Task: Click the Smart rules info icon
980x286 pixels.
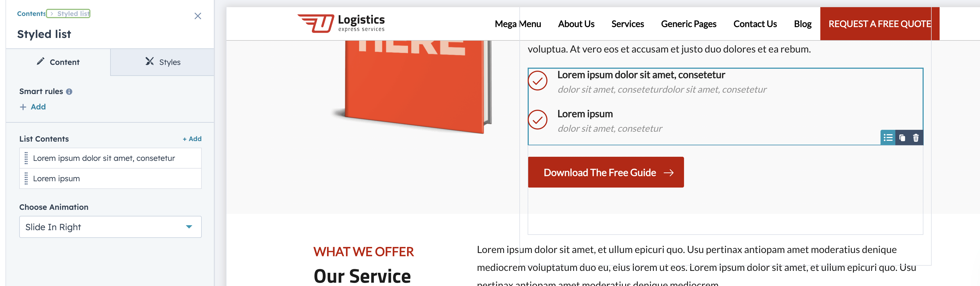Action: (69, 92)
